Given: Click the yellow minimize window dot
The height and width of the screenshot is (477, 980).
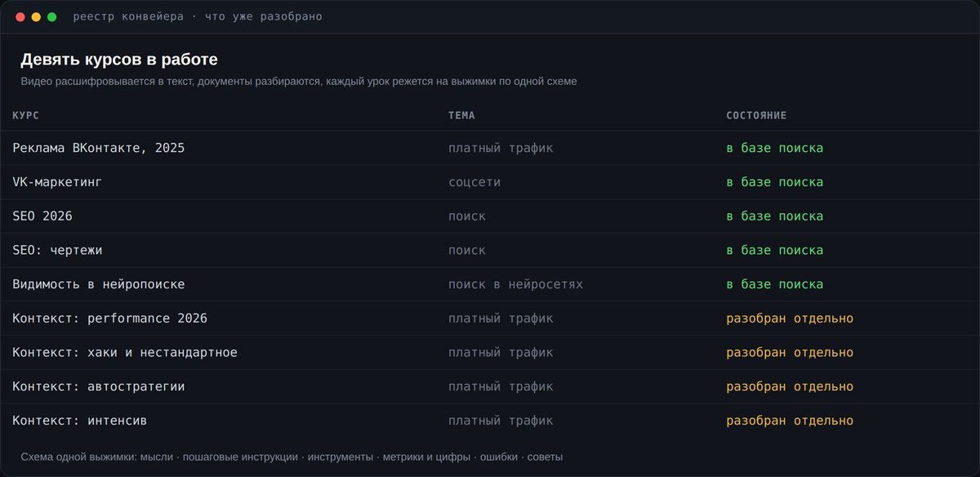Looking at the screenshot, I should 36,17.
